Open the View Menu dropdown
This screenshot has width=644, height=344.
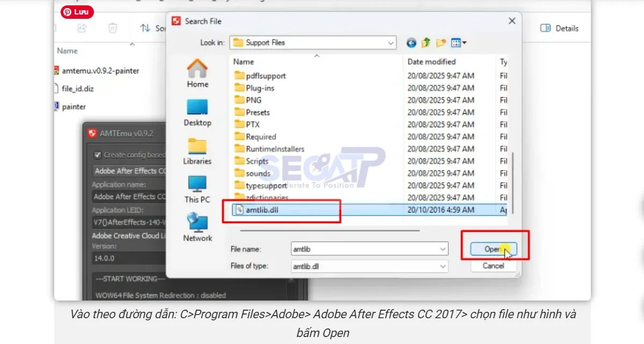(459, 42)
